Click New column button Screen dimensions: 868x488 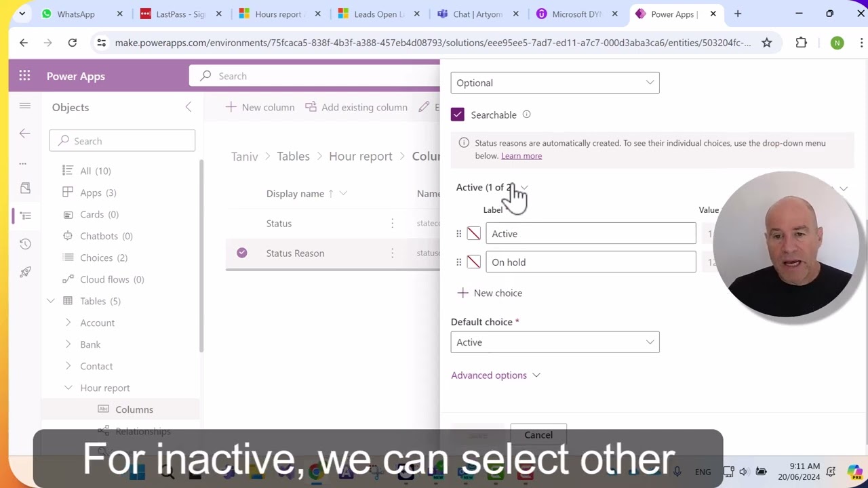coord(260,107)
